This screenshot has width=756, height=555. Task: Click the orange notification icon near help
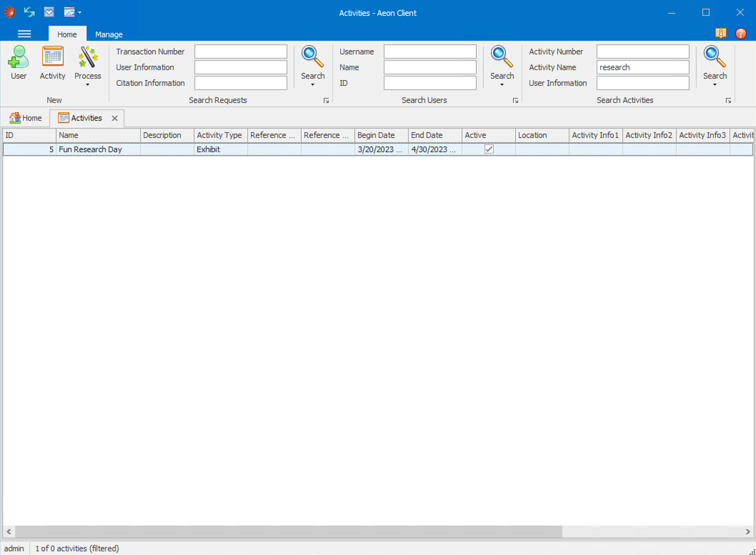tap(721, 34)
